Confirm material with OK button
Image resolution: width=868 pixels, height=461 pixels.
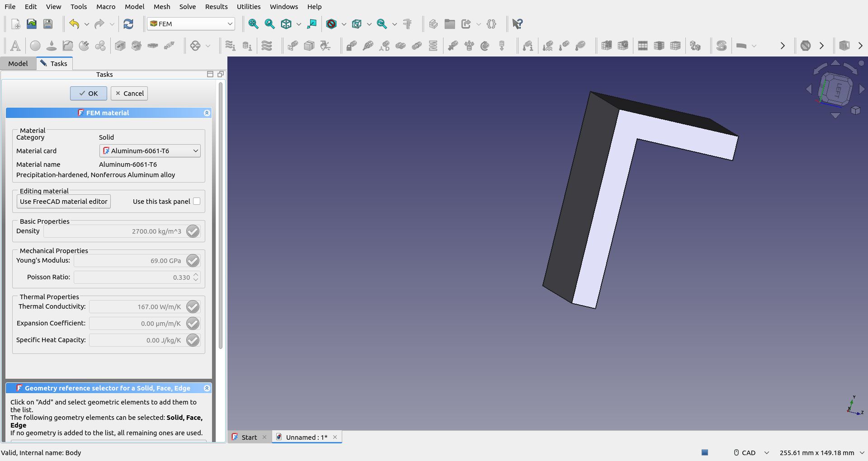click(89, 94)
